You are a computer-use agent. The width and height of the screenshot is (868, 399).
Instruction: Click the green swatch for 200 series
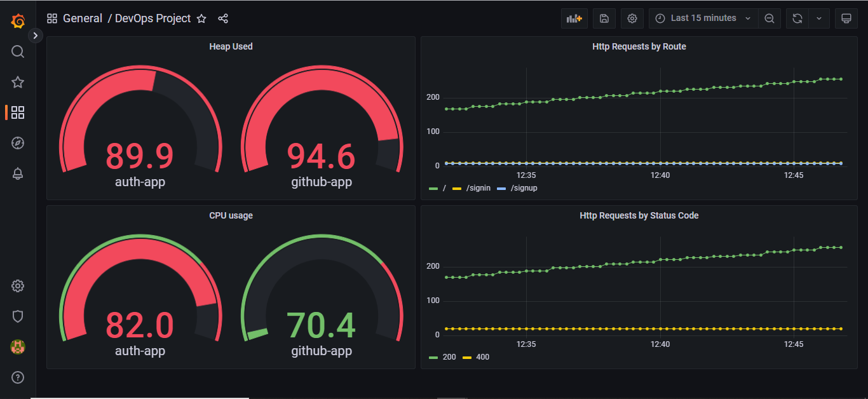[x=434, y=357]
